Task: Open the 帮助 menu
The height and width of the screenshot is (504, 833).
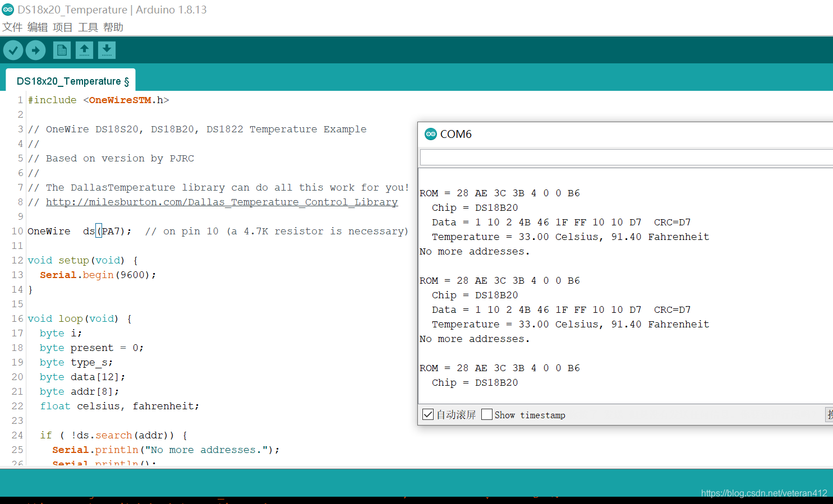Action: 112,26
